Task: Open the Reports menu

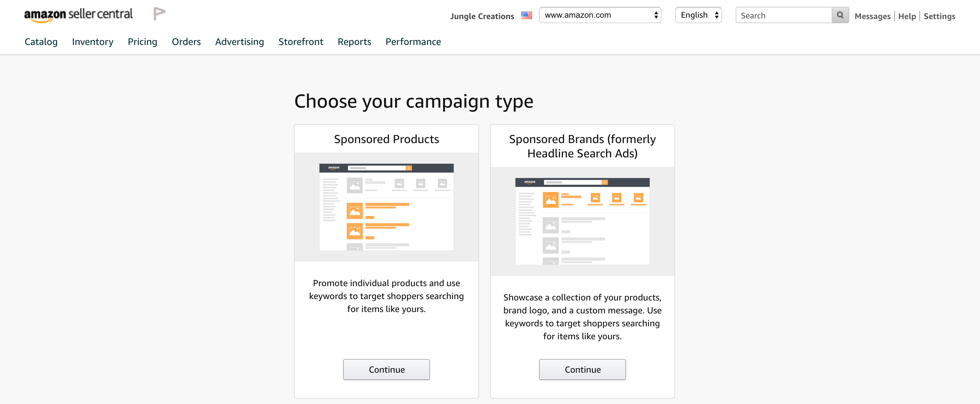Action: pyautogui.click(x=354, y=42)
